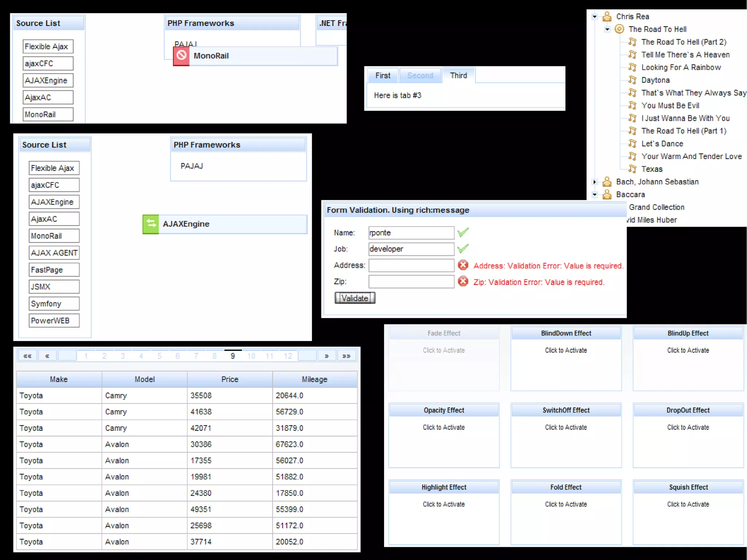Collapse the Chris Rea tree node
Viewport: 747px width, 560px height.
(595, 16)
